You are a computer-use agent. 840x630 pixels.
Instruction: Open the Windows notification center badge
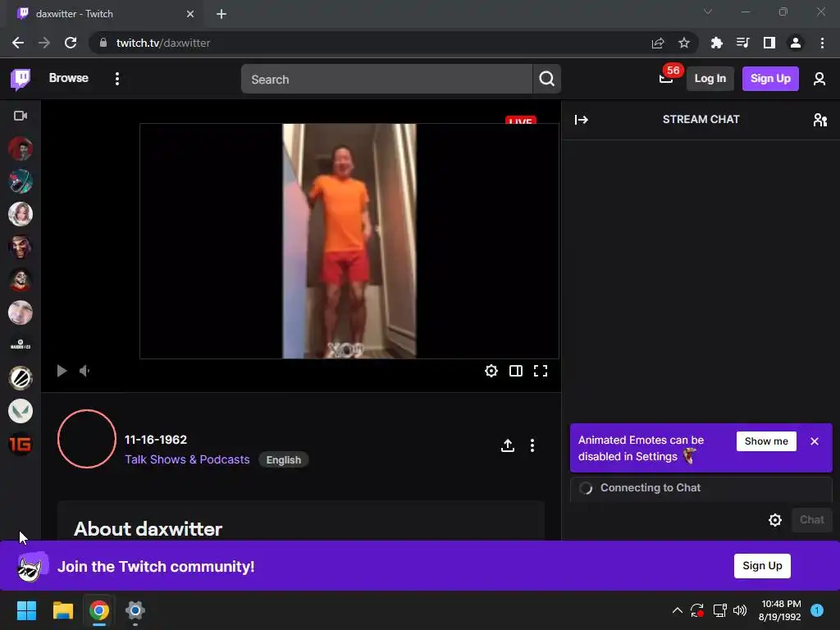tap(817, 610)
